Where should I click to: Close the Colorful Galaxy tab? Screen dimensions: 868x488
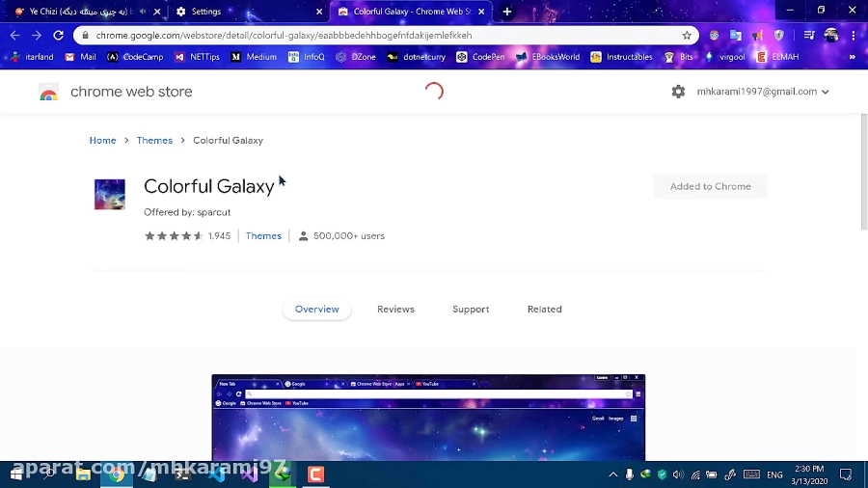(x=481, y=11)
